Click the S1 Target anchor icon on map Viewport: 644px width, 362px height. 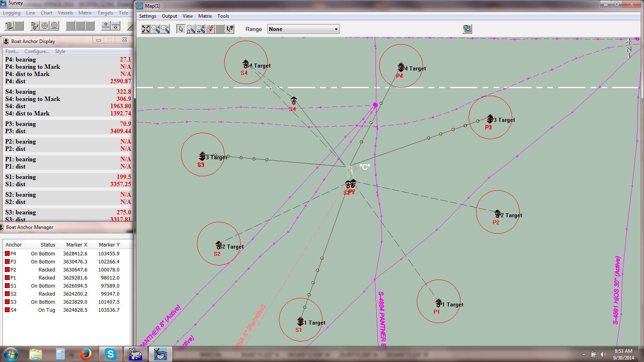(300, 321)
